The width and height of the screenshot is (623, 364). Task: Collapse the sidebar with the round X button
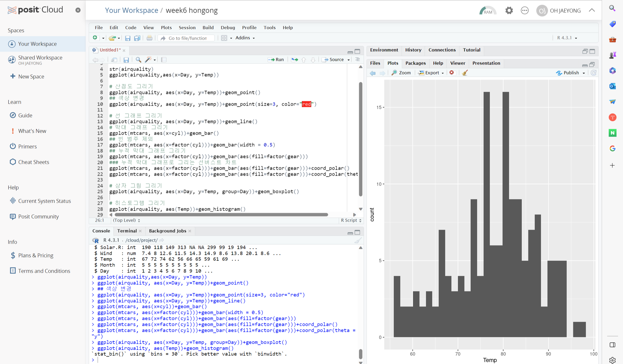tap(78, 10)
